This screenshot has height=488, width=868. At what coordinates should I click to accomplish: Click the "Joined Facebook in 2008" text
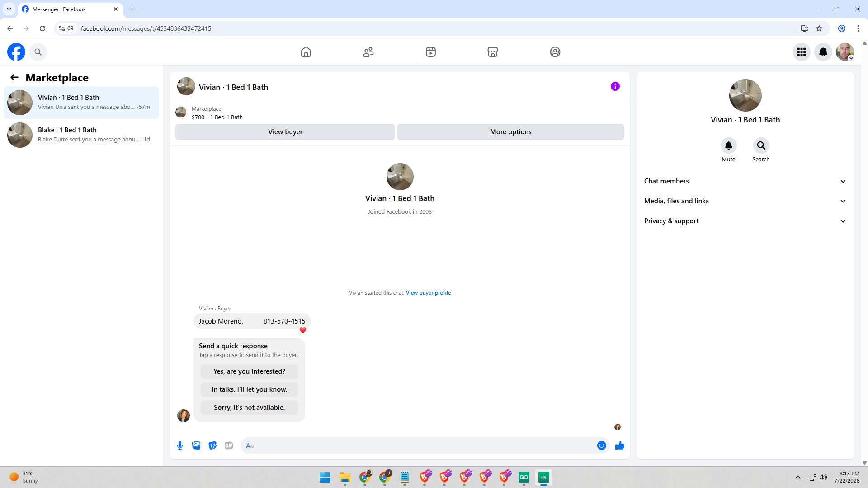click(x=400, y=211)
